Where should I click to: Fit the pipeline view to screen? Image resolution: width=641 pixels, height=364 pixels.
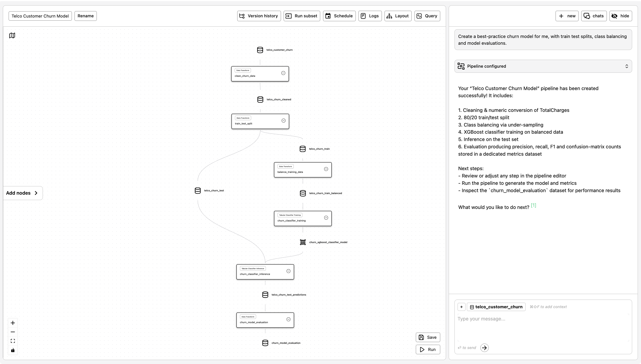(12, 341)
